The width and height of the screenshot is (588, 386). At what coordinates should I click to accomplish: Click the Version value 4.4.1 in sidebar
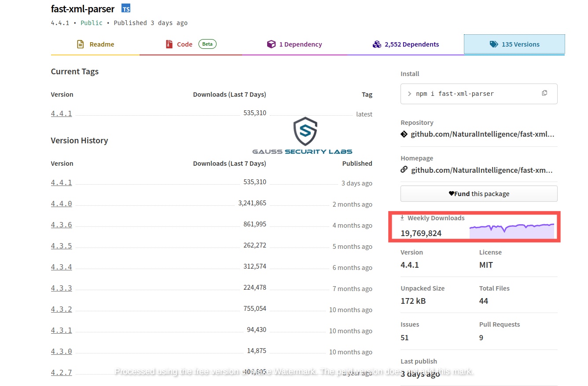(x=409, y=265)
